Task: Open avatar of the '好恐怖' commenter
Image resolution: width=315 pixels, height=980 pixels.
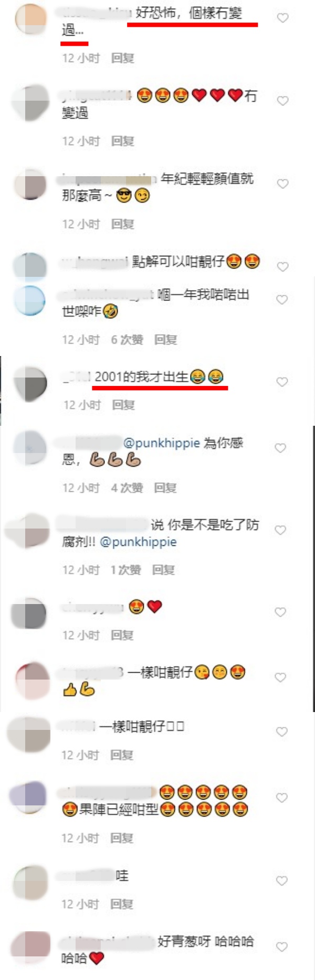Action: coord(31,18)
